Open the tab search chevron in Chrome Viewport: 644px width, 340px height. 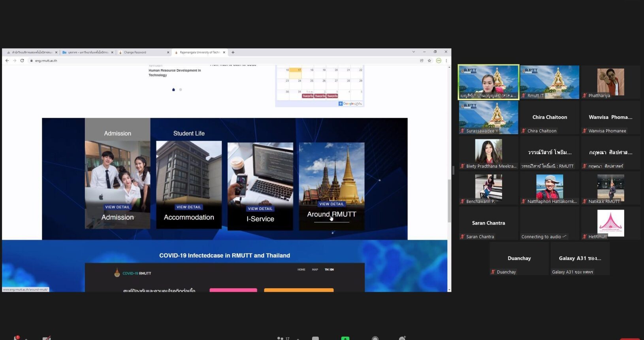(x=414, y=52)
